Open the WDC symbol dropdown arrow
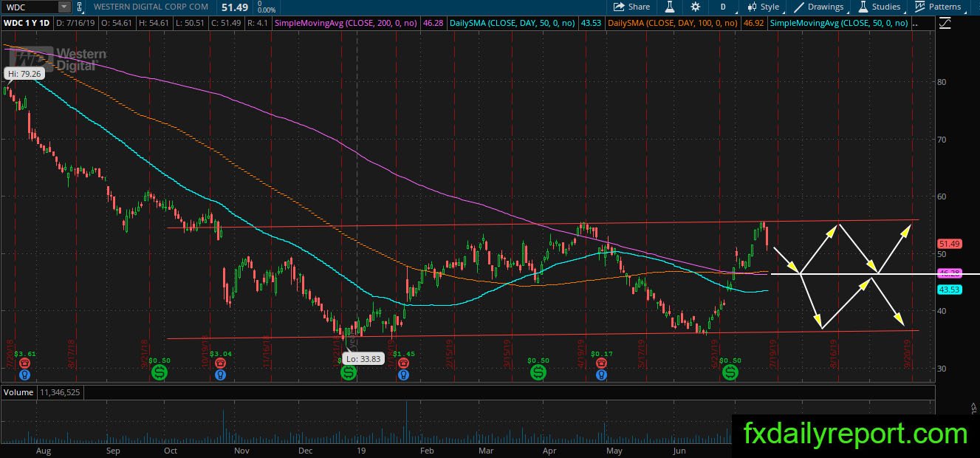 click(x=64, y=7)
